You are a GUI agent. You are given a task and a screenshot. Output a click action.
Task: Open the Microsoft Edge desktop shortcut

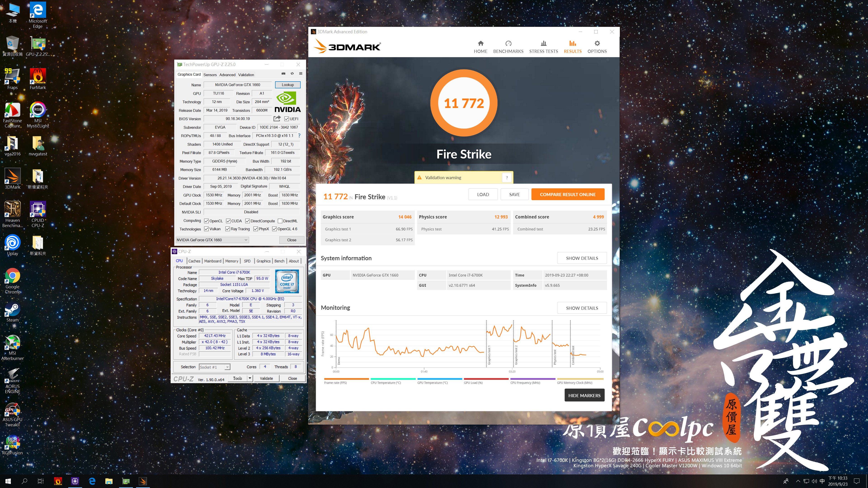(38, 15)
